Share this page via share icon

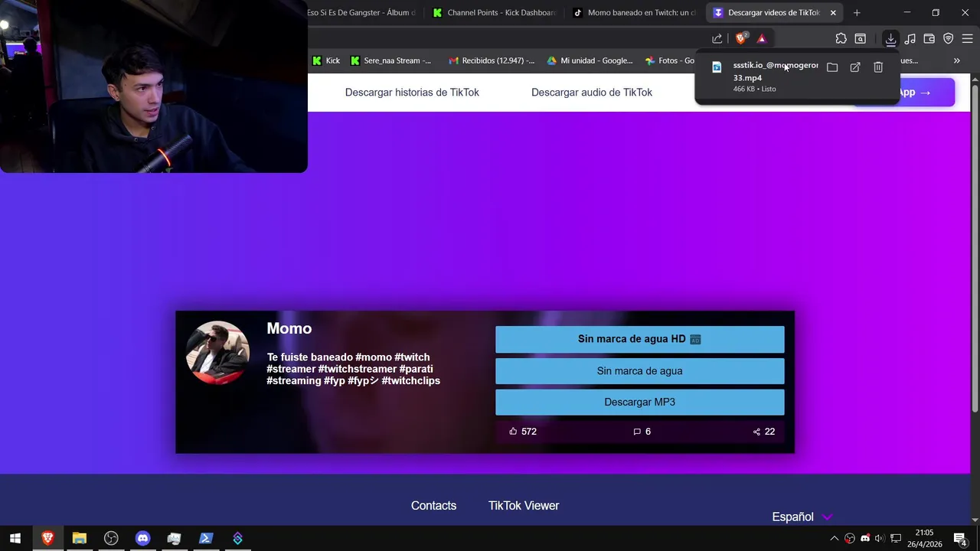click(x=717, y=38)
